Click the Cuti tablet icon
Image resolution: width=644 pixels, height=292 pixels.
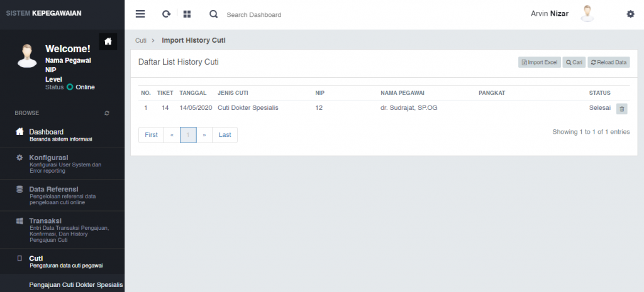point(19,258)
